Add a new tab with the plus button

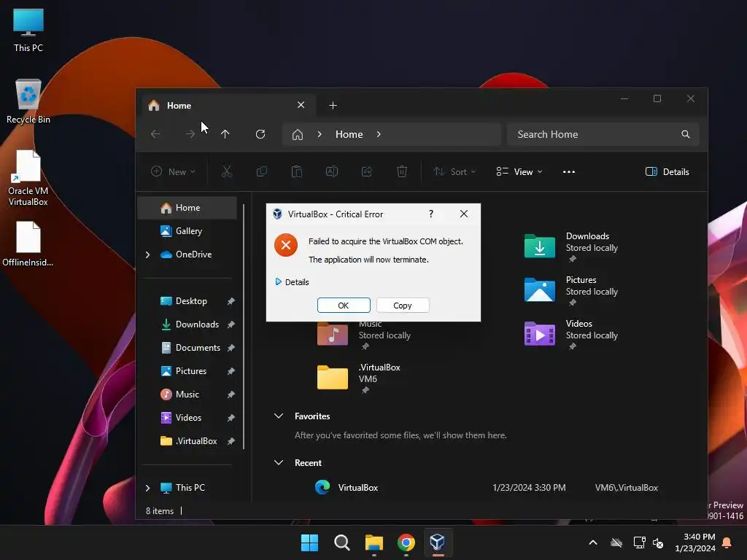[x=333, y=105]
